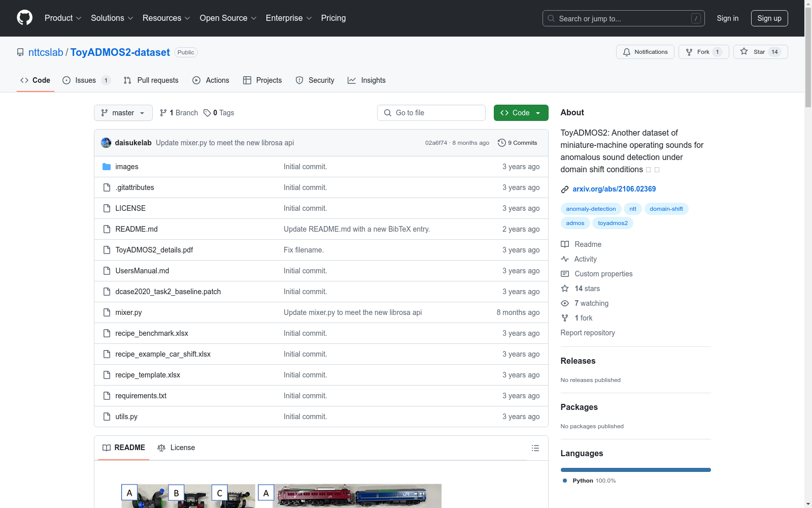Click the Sign up button

(769, 18)
